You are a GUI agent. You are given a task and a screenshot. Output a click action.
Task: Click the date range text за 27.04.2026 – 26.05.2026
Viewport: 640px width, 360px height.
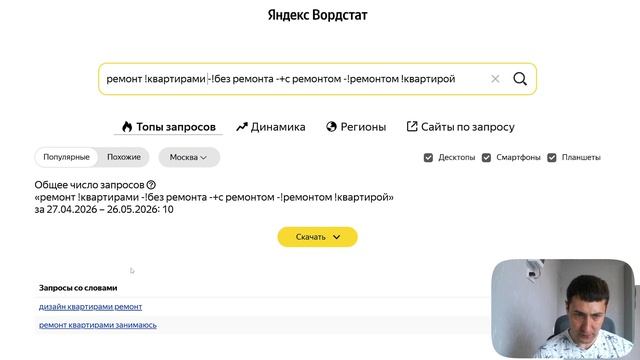[x=97, y=209]
